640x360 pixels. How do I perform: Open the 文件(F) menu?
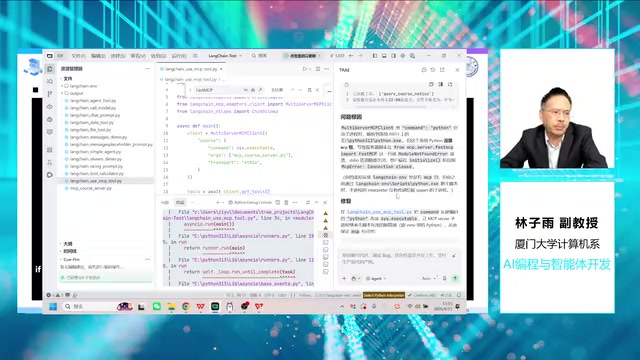tap(78, 56)
